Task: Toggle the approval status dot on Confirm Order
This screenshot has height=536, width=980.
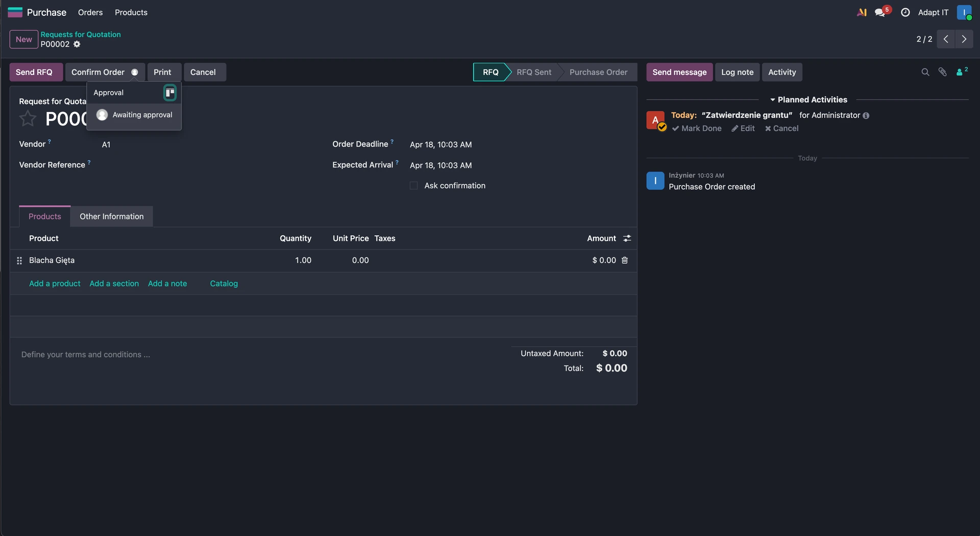Action: tap(135, 72)
